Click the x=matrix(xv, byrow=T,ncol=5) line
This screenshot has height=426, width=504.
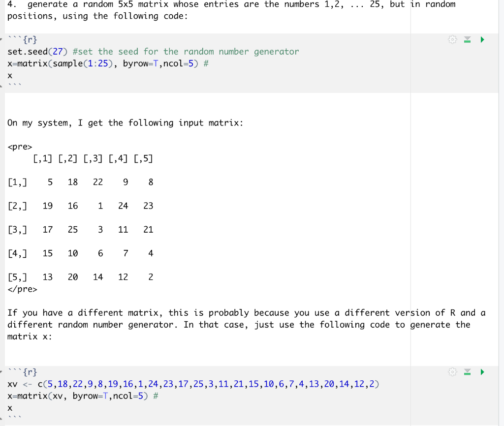coord(83,396)
